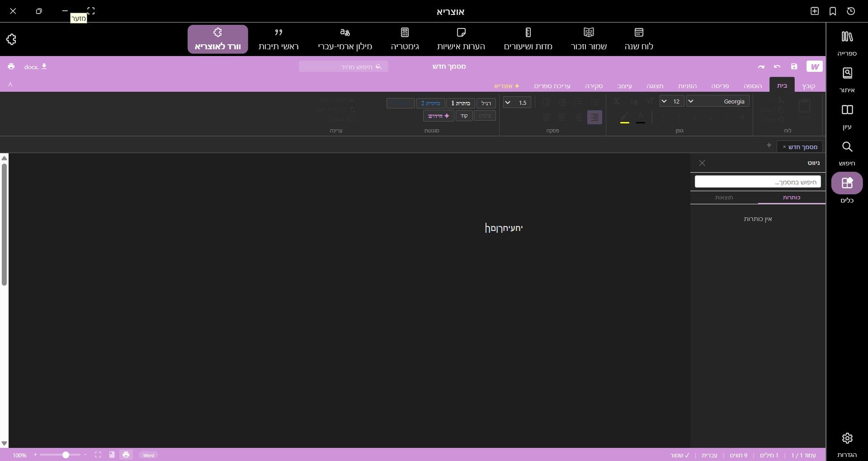868x461 pixels.
Task: Apply the קוד code style
Action: point(464,116)
